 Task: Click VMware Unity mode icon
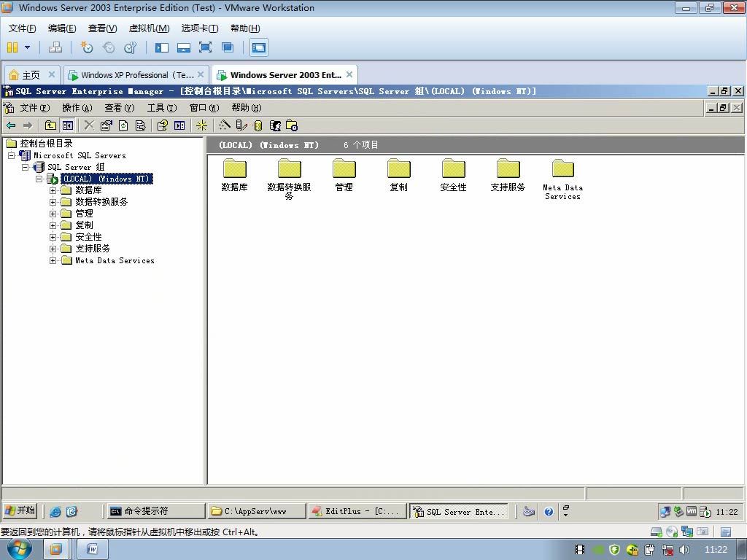point(228,47)
